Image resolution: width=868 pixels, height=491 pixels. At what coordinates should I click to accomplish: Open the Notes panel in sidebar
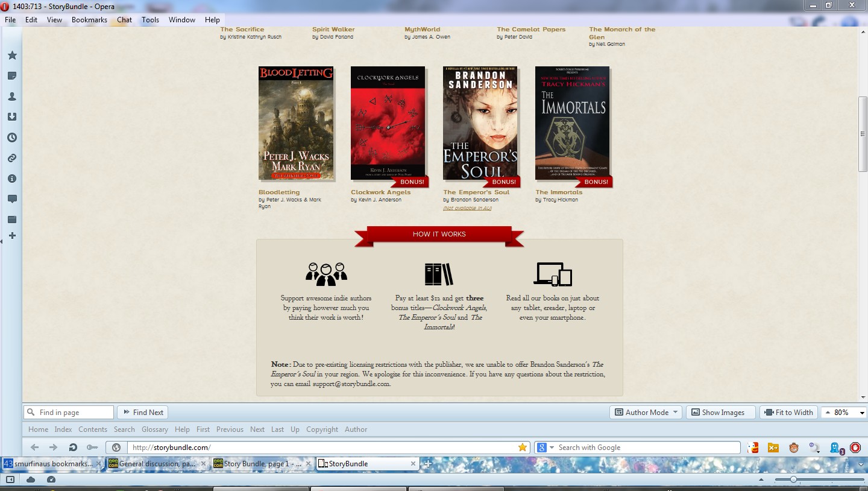coord(11,76)
